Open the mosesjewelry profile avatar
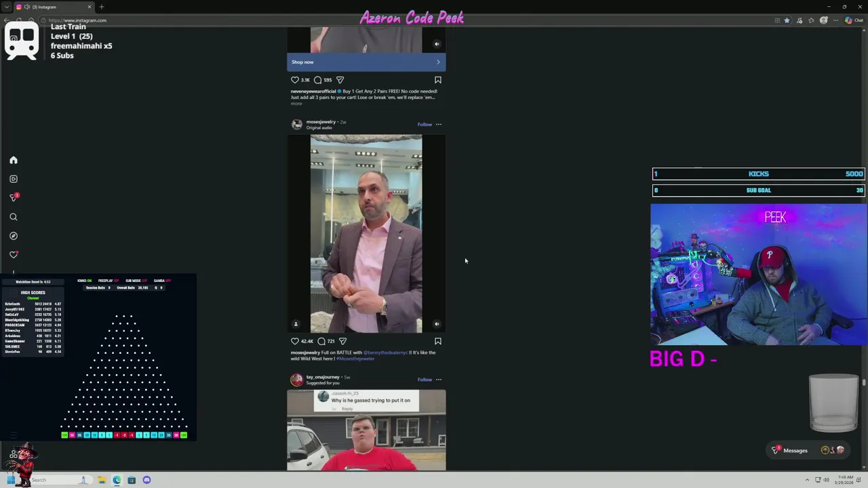This screenshot has width=868, height=488. [x=296, y=125]
